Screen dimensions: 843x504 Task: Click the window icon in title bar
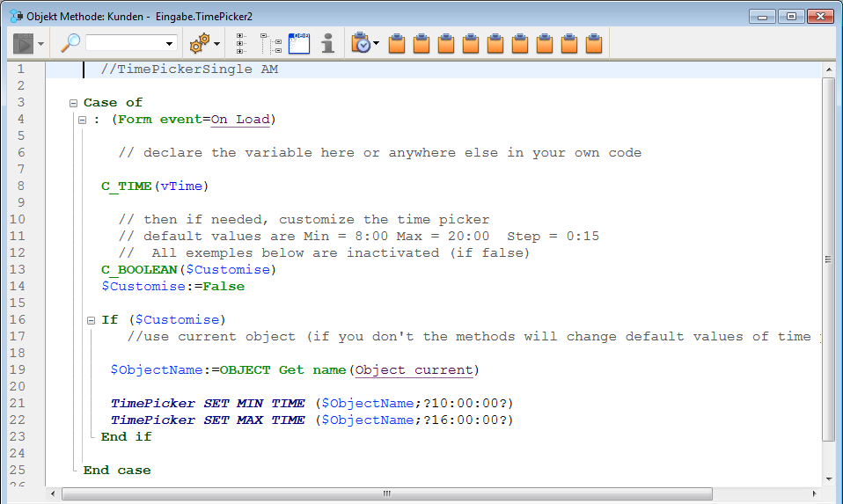16,16
